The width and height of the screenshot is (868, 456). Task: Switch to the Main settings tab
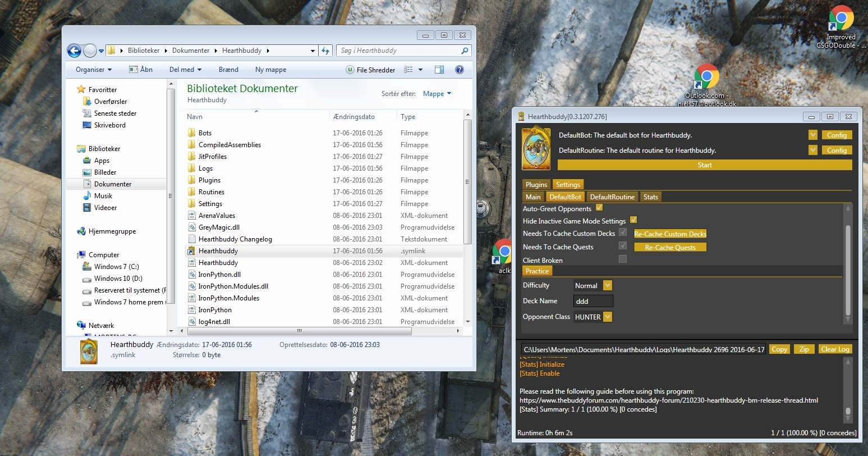pyautogui.click(x=533, y=197)
